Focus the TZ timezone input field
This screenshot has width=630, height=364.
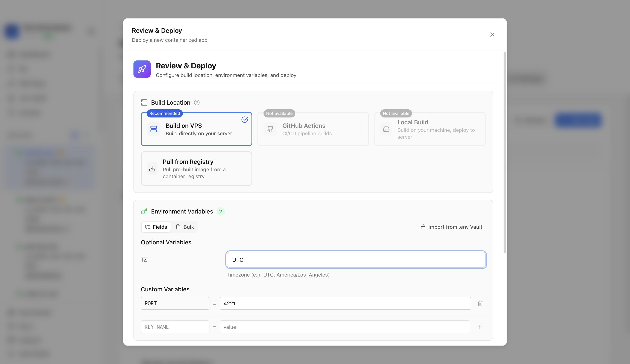356,260
